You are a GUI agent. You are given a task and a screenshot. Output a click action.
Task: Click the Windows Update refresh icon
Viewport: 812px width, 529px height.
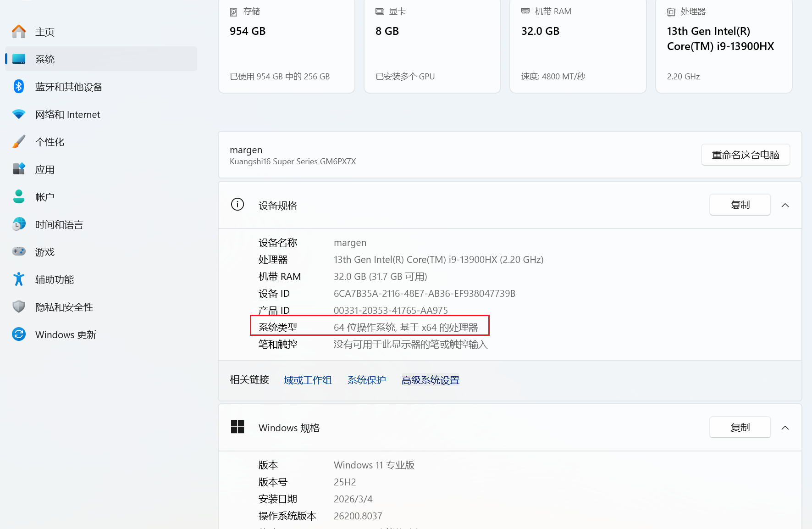pyautogui.click(x=19, y=334)
